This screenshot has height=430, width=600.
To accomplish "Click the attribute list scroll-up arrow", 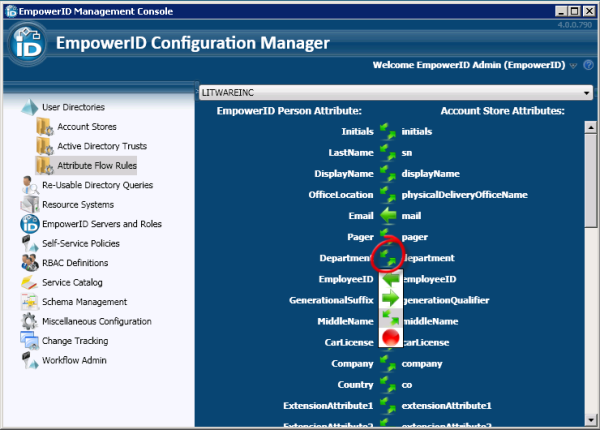I will click(x=591, y=127).
